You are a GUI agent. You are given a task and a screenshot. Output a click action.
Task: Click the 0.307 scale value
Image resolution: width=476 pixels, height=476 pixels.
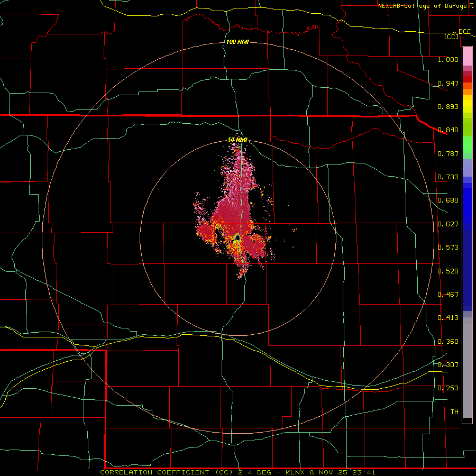coord(448,365)
